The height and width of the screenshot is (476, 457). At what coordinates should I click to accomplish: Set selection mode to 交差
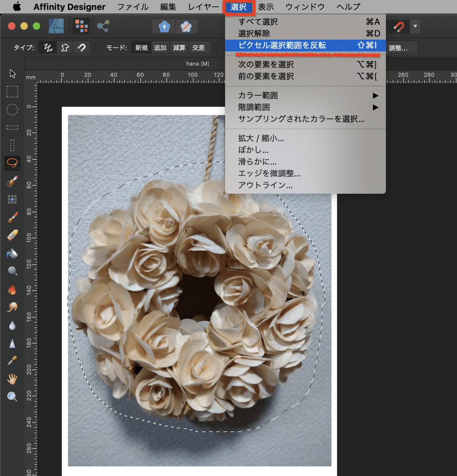(199, 48)
